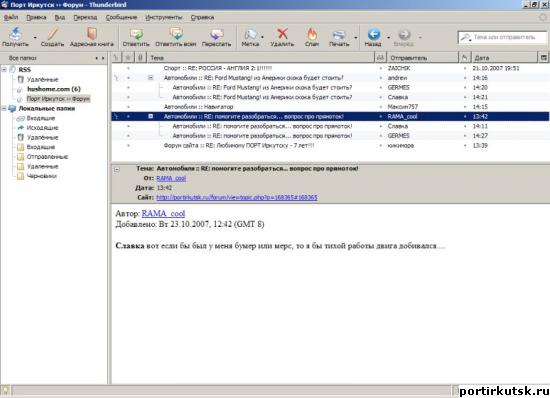Toggle read status dot for Максим757 message
Image resolution: width=550 pixels, height=398 pixels.
[x=380, y=107]
